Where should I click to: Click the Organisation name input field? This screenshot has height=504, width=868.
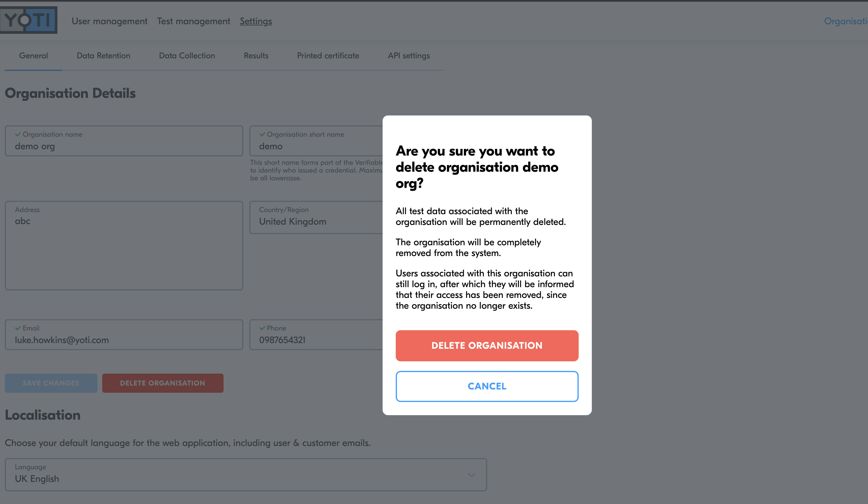(x=124, y=141)
